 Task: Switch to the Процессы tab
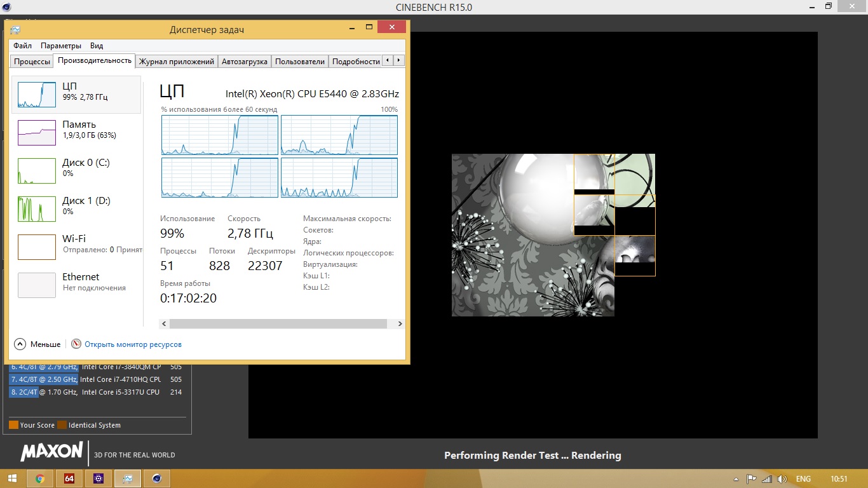(32, 62)
